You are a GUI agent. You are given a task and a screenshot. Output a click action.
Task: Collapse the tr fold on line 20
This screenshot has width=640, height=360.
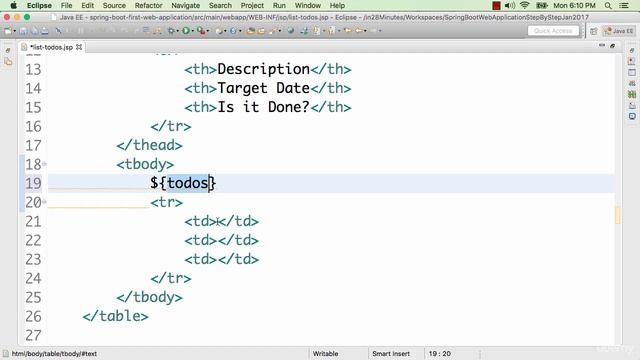coord(44,202)
